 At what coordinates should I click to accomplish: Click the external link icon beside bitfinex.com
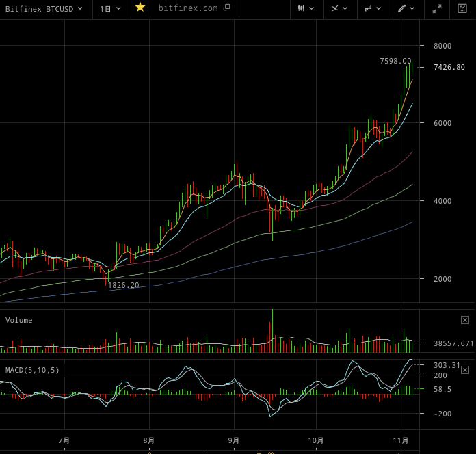[x=227, y=8]
